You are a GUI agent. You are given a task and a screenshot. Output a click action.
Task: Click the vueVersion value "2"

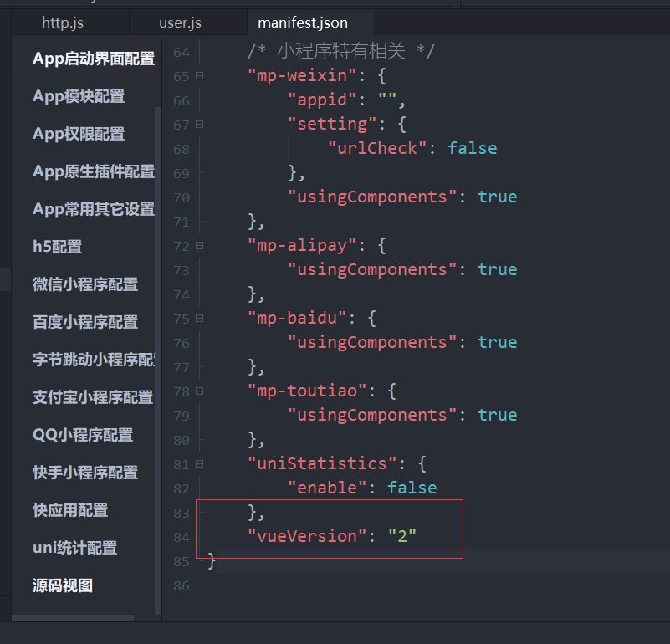[x=402, y=537]
